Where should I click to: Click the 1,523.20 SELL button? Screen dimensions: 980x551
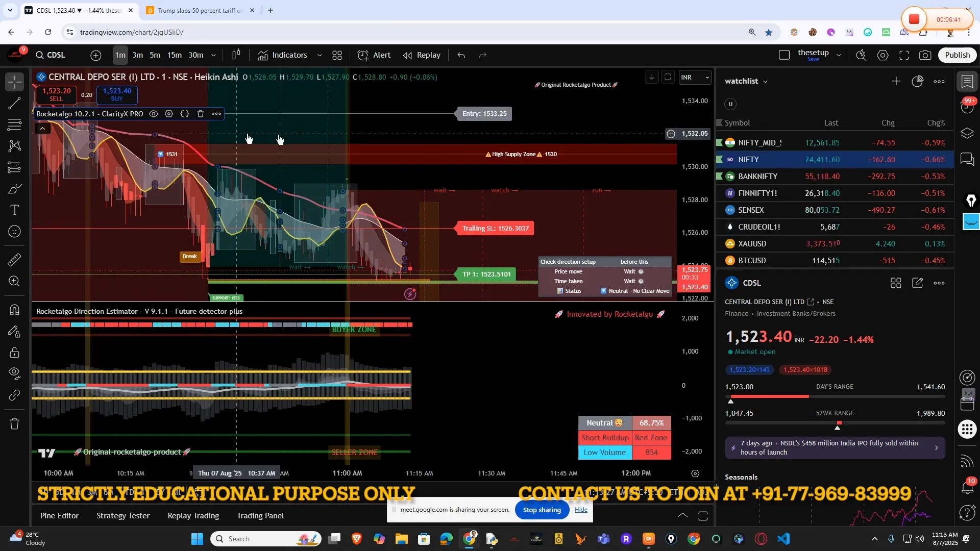(x=56, y=94)
